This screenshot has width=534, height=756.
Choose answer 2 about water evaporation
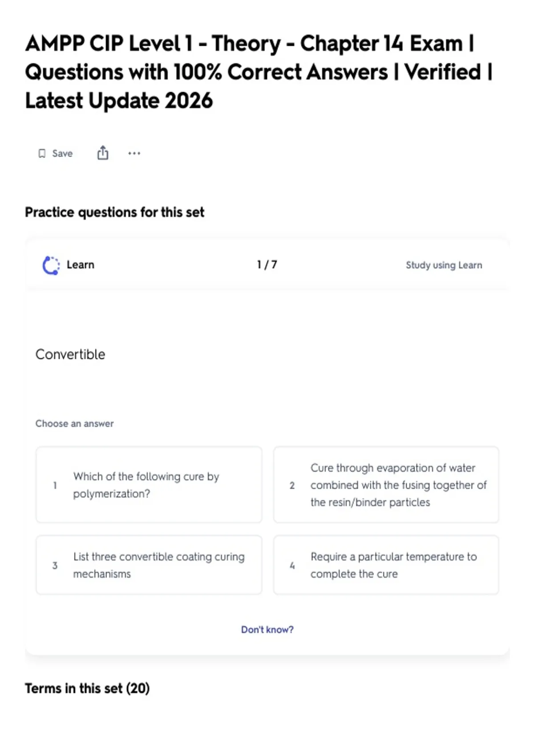[386, 485]
